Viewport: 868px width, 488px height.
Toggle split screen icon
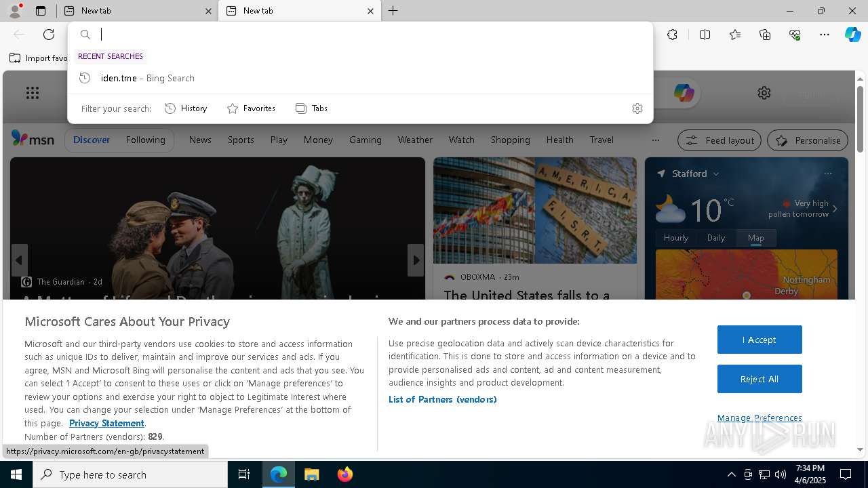click(x=705, y=35)
